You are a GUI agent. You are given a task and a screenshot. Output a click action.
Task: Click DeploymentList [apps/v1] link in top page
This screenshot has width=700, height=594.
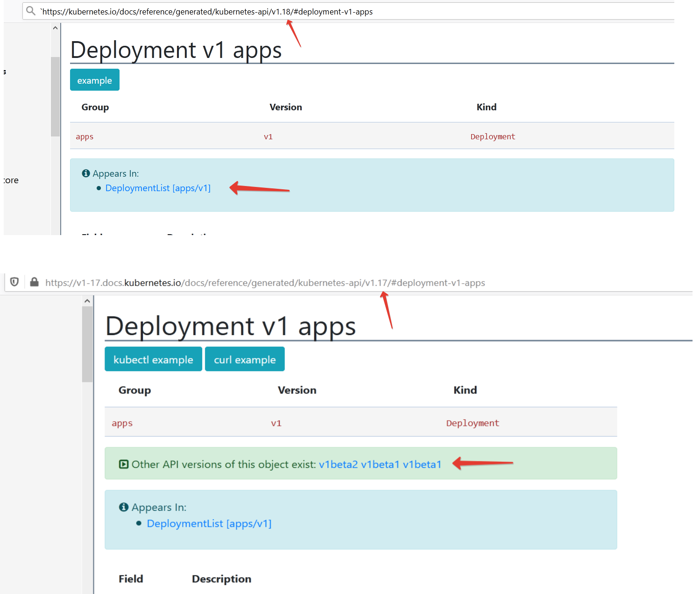[x=158, y=188]
